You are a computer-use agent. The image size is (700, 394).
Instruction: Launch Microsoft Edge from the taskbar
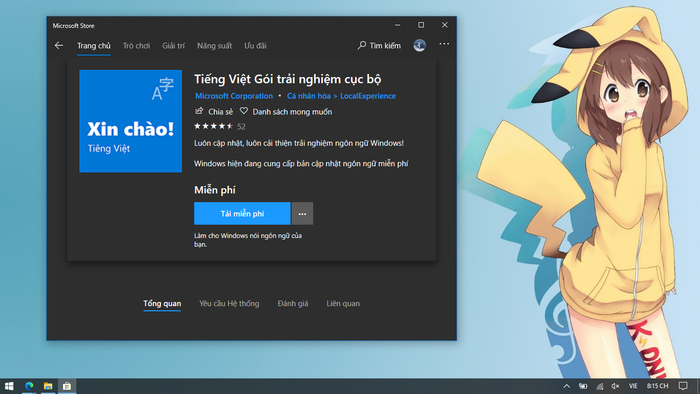(29, 386)
